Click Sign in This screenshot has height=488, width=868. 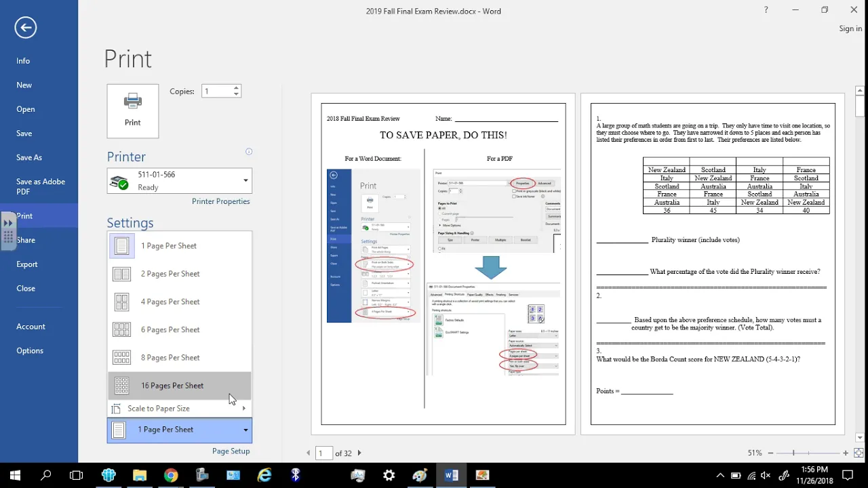[850, 28]
